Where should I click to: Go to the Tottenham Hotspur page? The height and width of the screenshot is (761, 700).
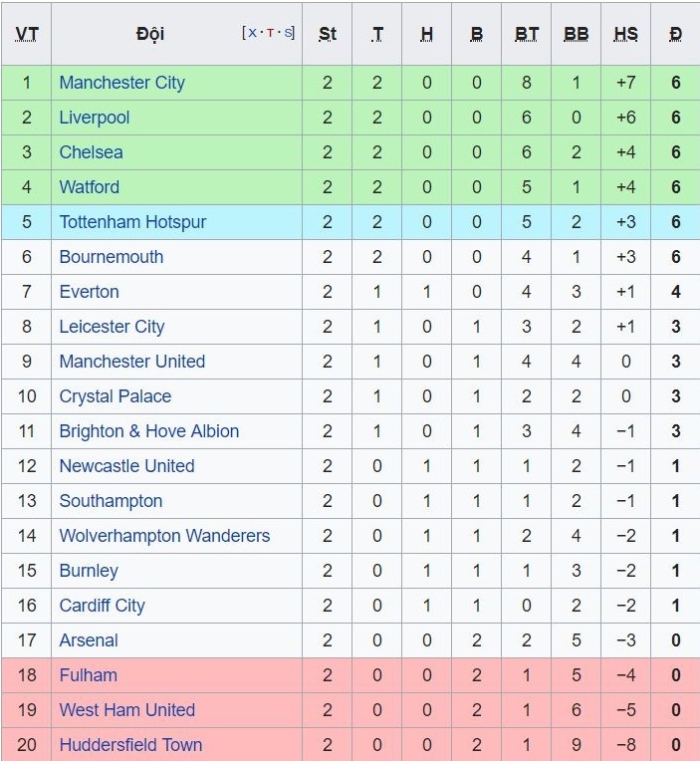click(x=132, y=222)
